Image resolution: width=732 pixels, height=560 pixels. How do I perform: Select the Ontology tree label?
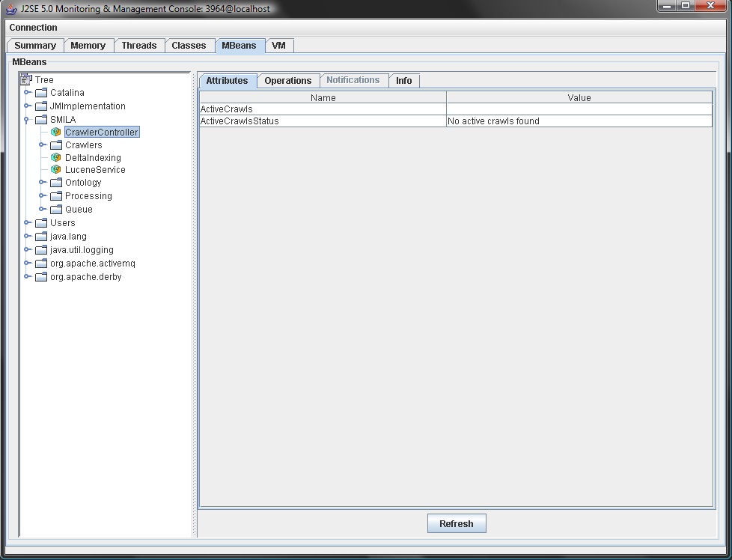point(83,183)
